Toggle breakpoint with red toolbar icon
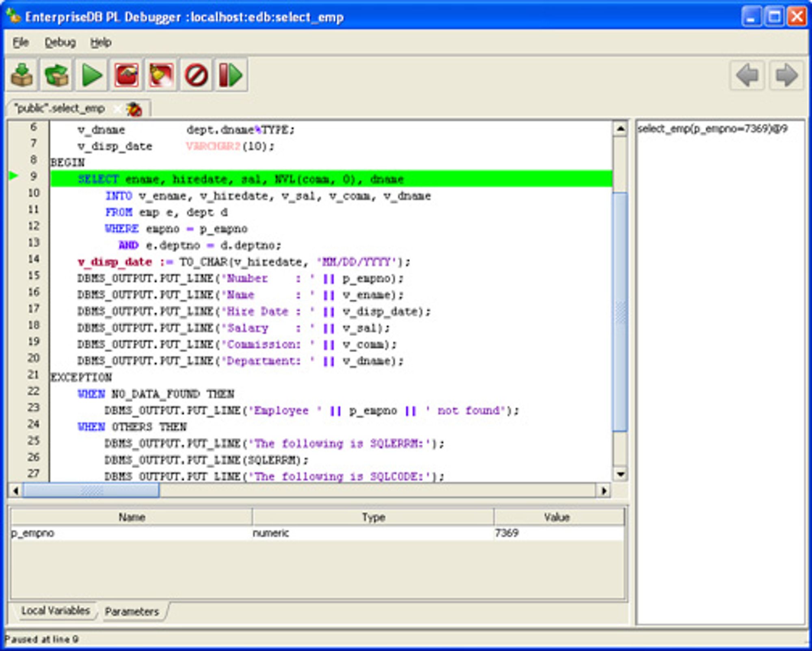 [x=127, y=75]
